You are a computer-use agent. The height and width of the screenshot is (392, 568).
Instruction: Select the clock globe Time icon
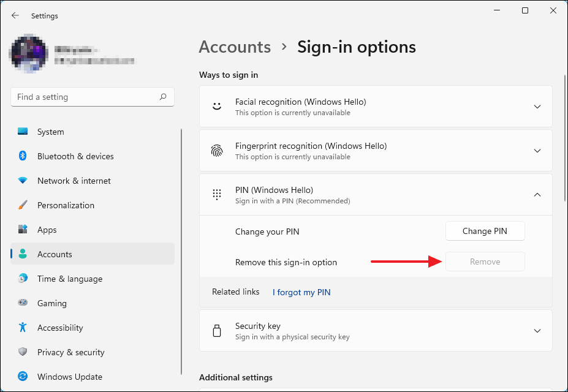(23, 278)
